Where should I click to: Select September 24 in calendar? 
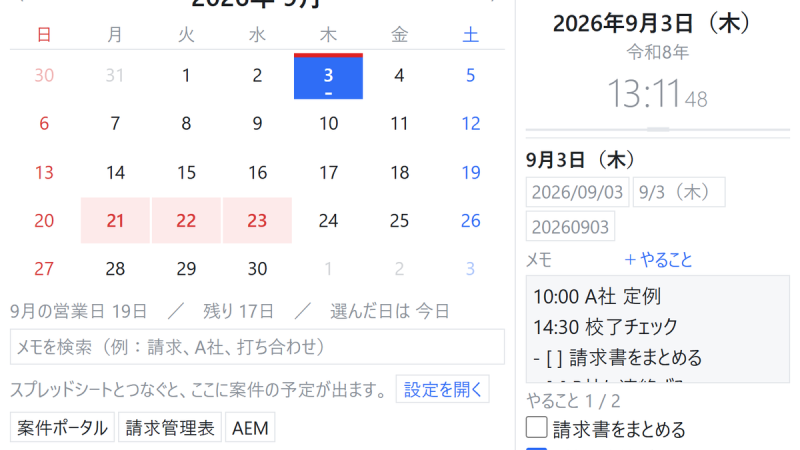(328, 220)
